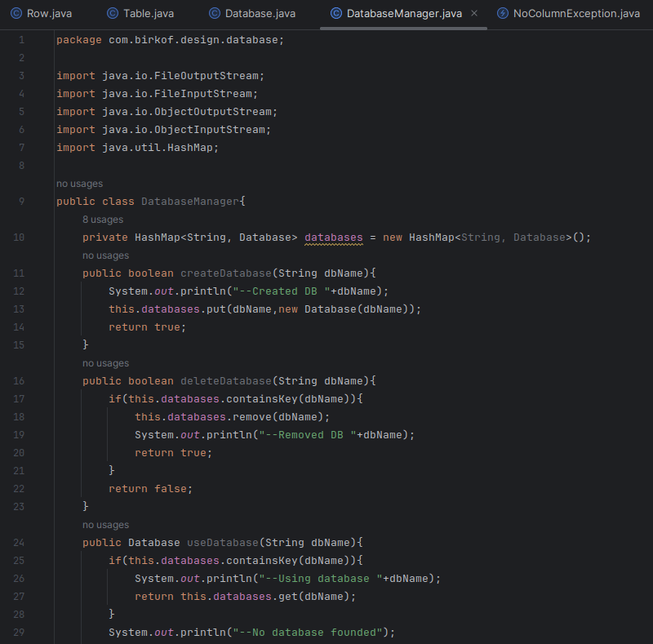This screenshot has height=644, width=653.
Task: Click the class icon on Table.java tab
Action: pyautogui.click(x=113, y=13)
